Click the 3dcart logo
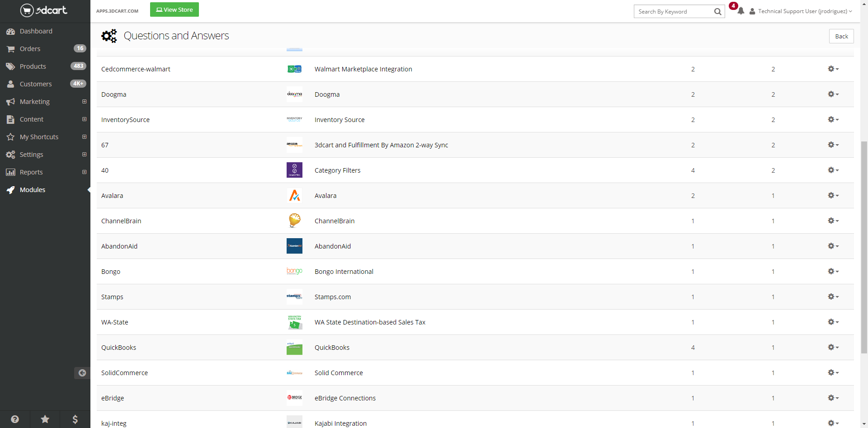The width and height of the screenshot is (868, 428). tap(44, 10)
